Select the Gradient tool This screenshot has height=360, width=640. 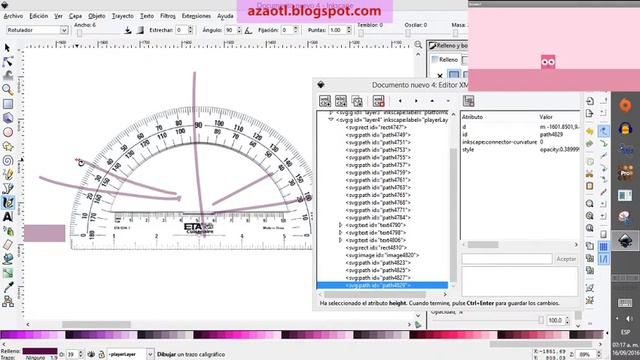click(x=7, y=273)
